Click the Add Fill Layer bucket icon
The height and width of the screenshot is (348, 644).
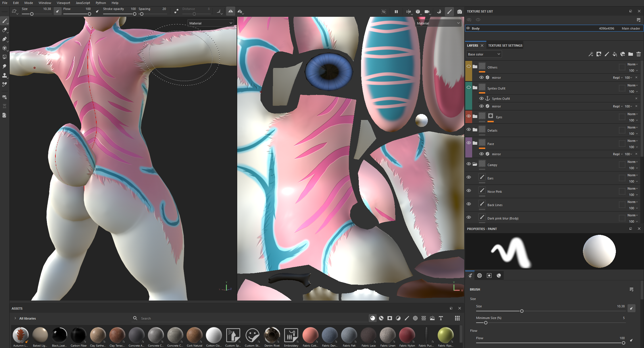click(615, 54)
